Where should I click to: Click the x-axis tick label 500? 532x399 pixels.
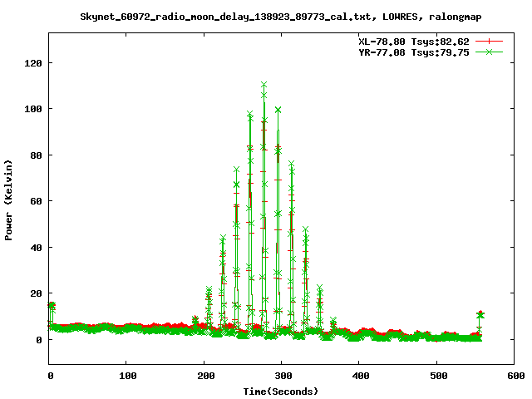click(x=439, y=376)
